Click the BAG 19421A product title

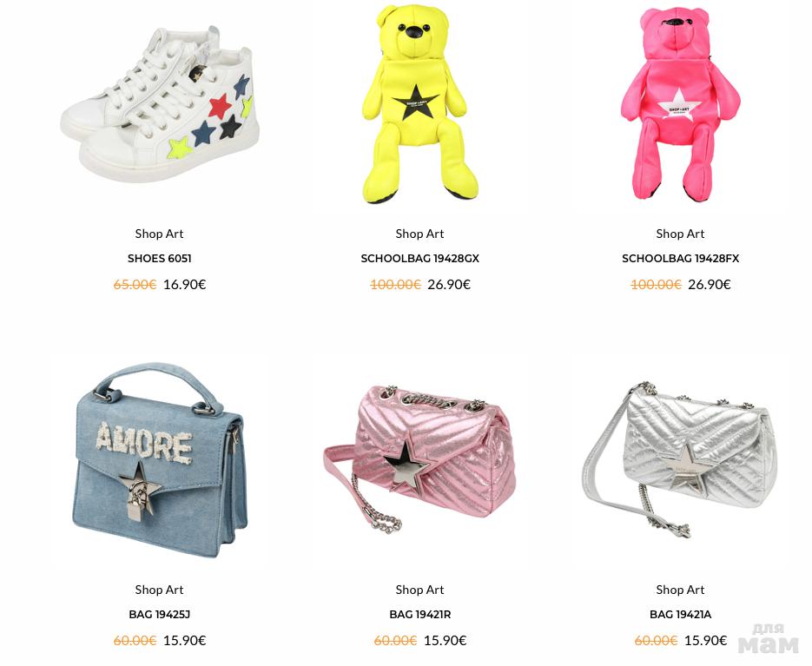pos(681,615)
